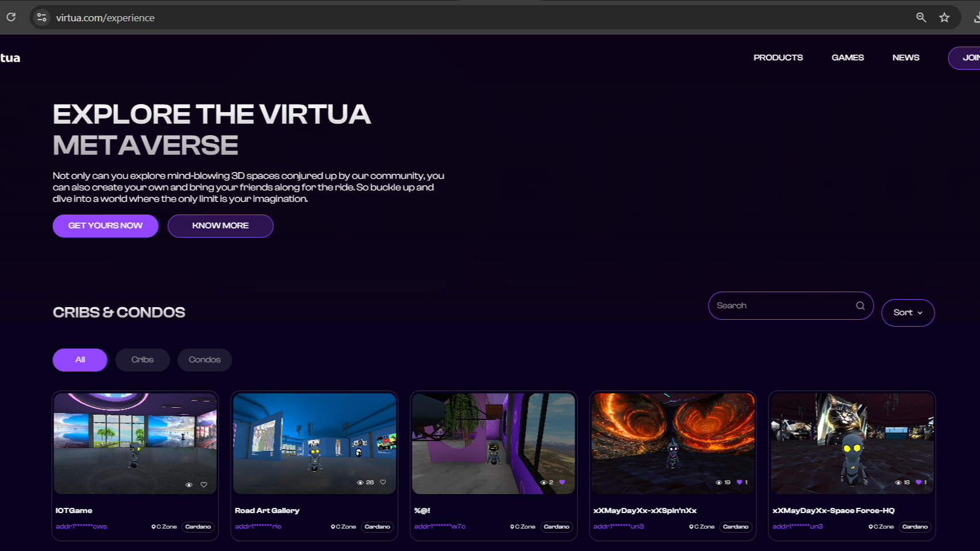
Task: Click the search magnifier in the Search field
Action: pyautogui.click(x=860, y=305)
